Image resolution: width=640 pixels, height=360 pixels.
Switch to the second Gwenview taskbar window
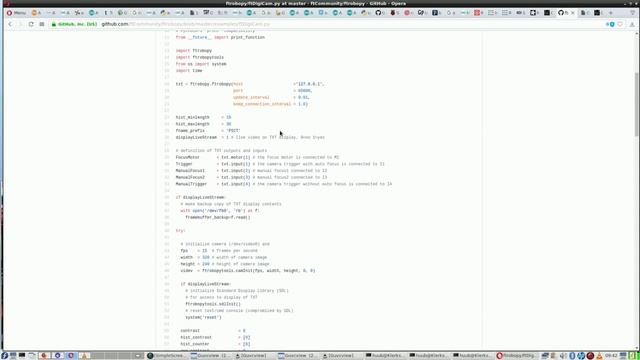pos(298,356)
